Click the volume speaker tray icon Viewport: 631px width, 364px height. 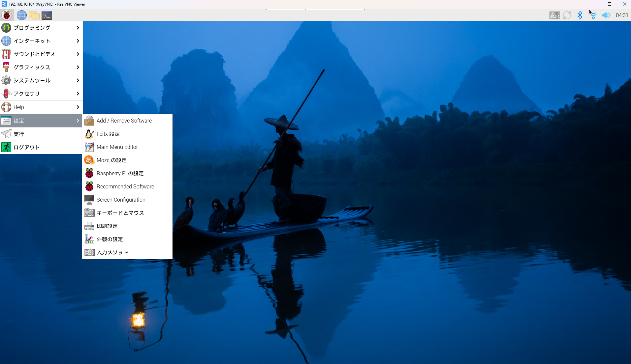(606, 15)
